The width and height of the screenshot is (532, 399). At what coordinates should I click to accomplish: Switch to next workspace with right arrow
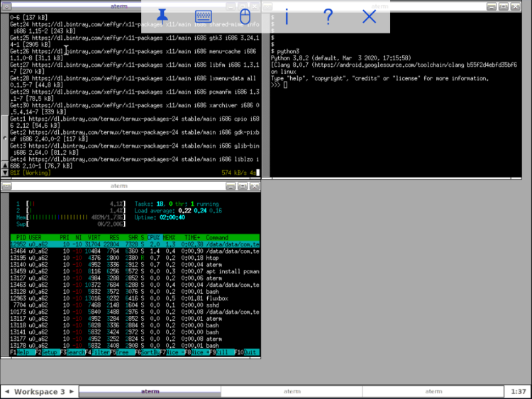pos(72,392)
